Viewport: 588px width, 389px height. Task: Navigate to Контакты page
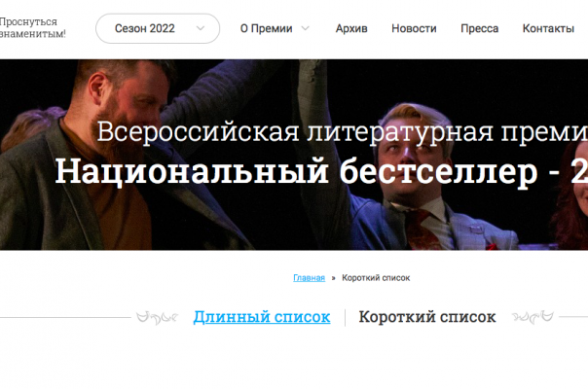click(548, 28)
